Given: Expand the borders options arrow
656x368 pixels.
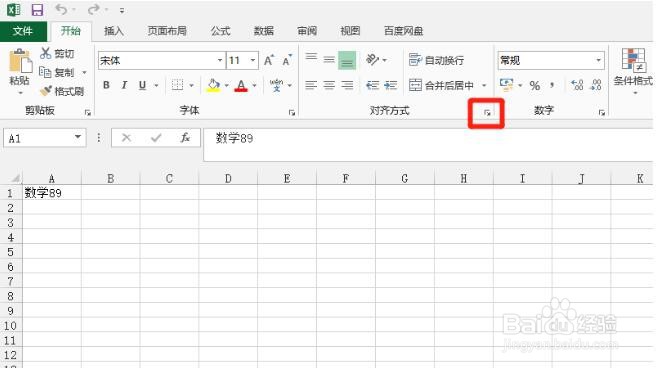Looking at the screenshot, I should pos(192,86).
